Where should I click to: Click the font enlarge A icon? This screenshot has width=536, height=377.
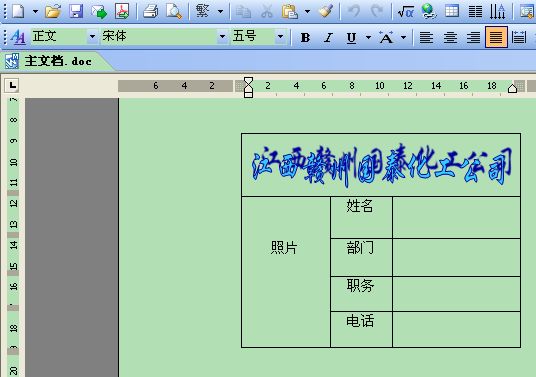[x=386, y=37]
